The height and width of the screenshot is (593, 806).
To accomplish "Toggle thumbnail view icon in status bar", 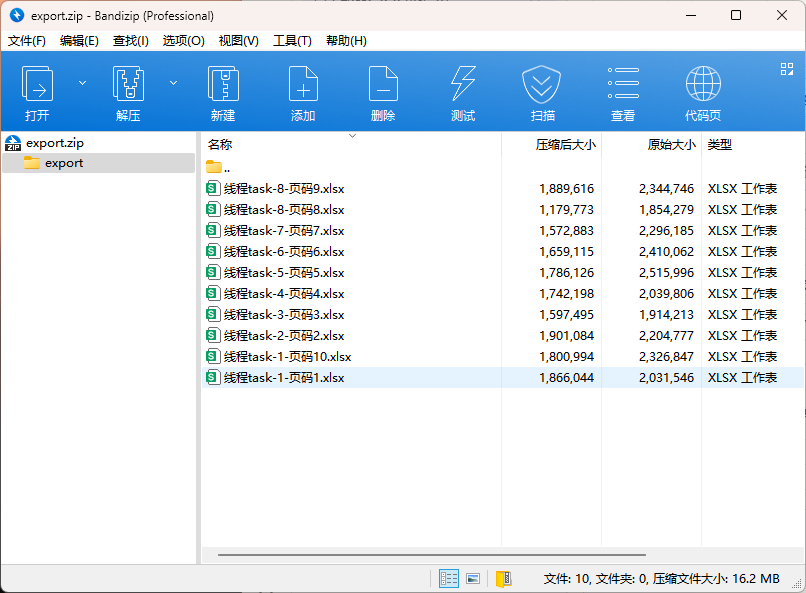I will pos(474,579).
